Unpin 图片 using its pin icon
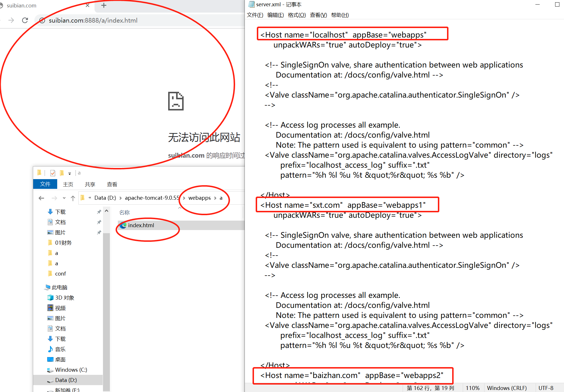This screenshot has width=564, height=392. point(99,232)
